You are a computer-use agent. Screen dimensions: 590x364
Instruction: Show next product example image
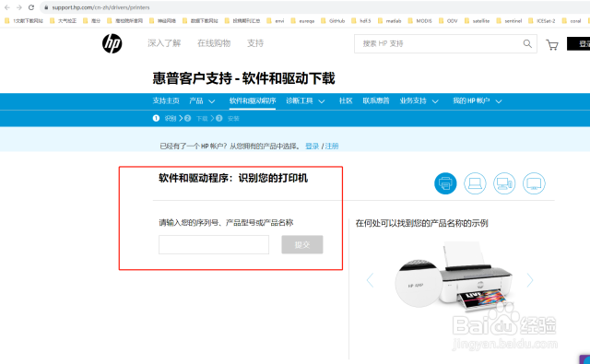click(x=530, y=280)
